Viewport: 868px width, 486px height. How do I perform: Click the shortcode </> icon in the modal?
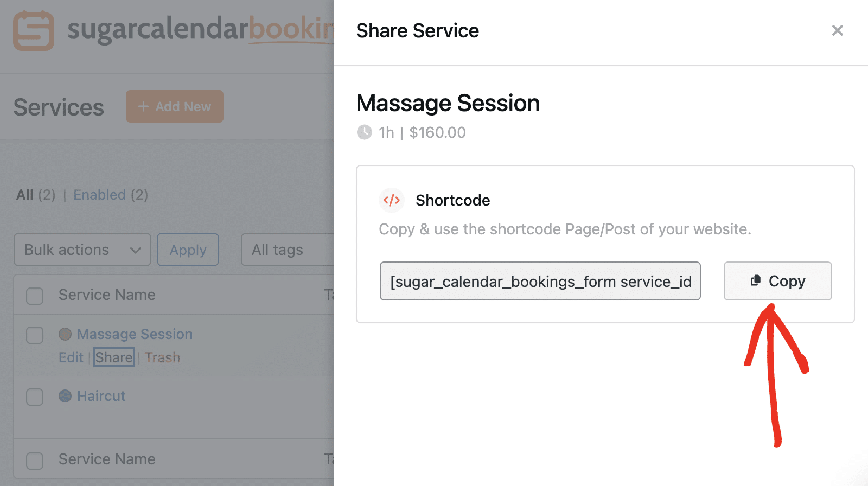[392, 200]
